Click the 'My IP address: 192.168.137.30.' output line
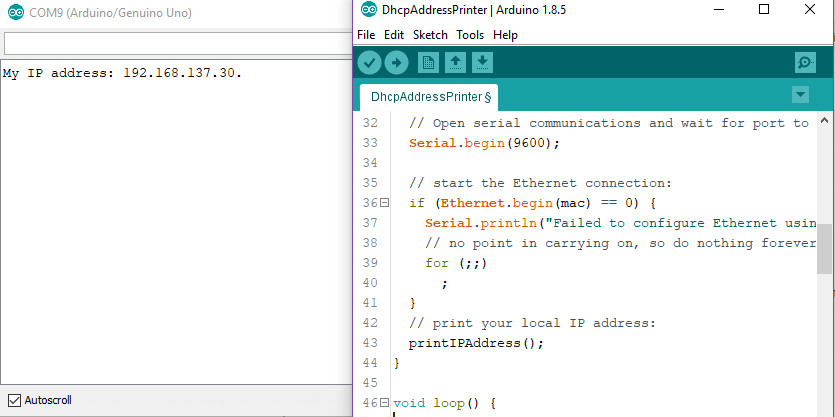Viewport: 835px width, 417px height. coord(122,73)
